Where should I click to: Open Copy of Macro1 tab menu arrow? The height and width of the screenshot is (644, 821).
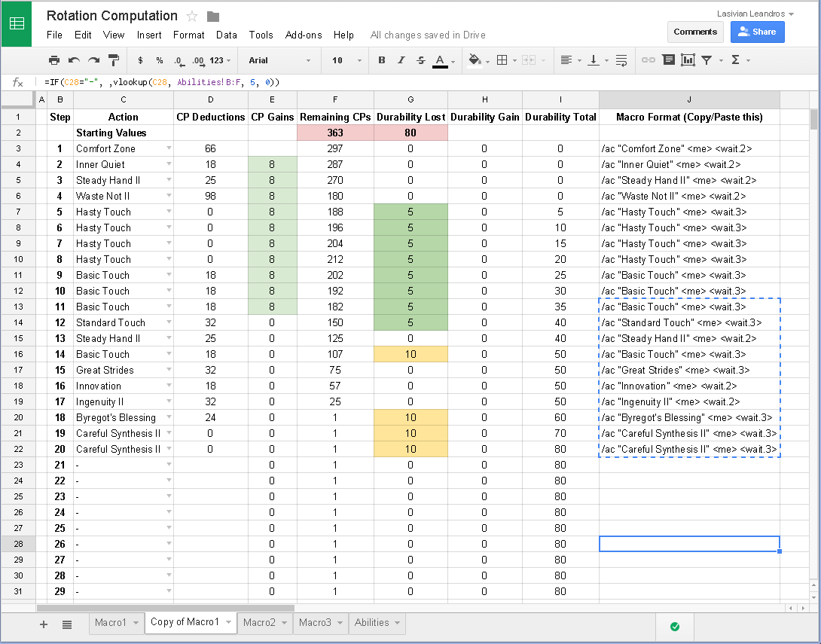228,622
